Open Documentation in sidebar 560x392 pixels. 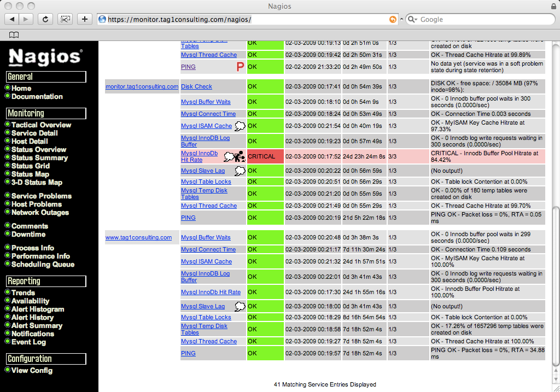[37, 96]
